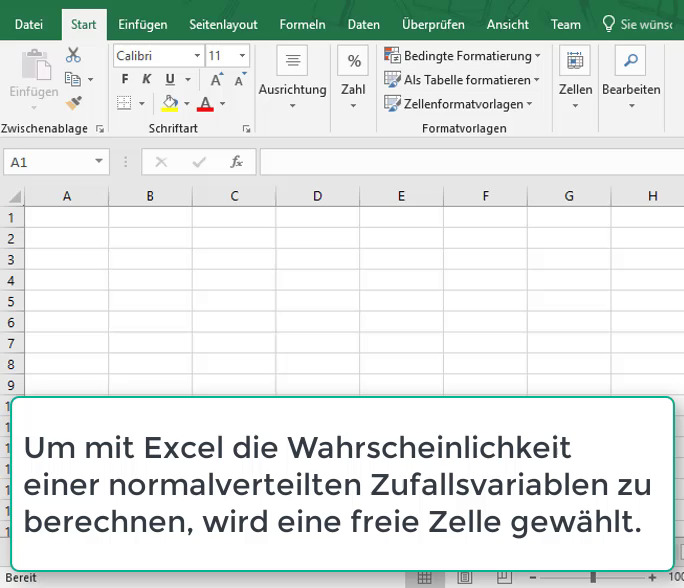
Task: Switch to the Überprüfen tab
Action: coord(433,24)
